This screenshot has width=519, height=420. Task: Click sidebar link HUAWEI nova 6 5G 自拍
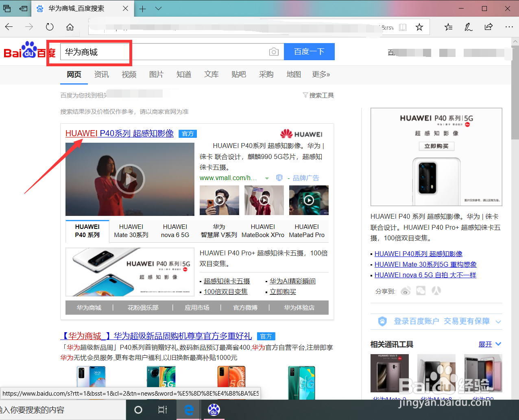[425, 275]
